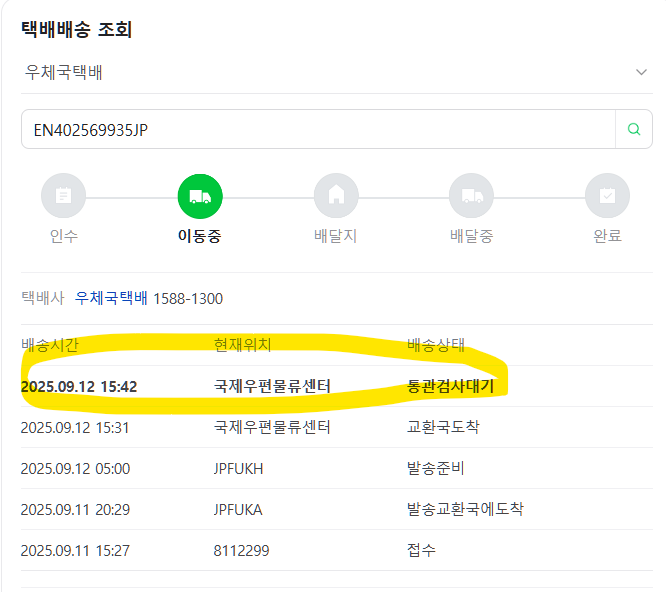
Task: Select the 발송준비 JPFUKH row
Action: pos(337,468)
